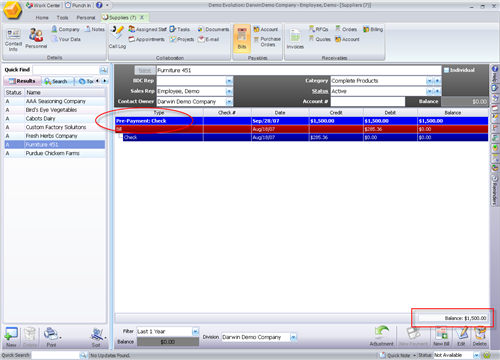The height and width of the screenshot is (360, 500).
Task: Open Contact Info in ribbon
Action: [x=13, y=40]
